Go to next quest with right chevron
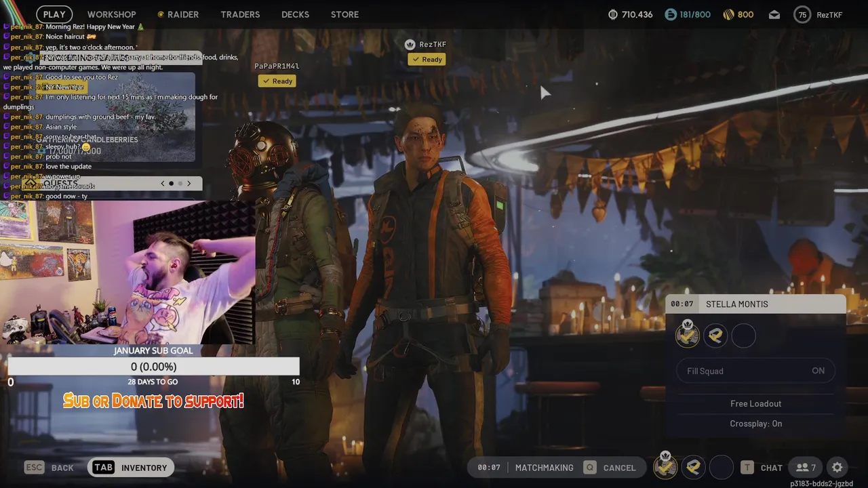This screenshot has height=488, width=868. click(189, 183)
